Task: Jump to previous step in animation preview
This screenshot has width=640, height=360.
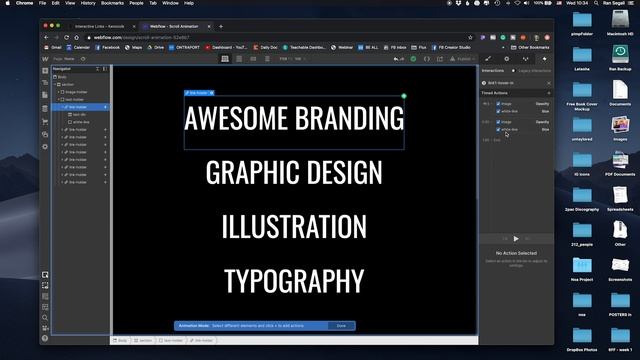Action: (505, 239)
